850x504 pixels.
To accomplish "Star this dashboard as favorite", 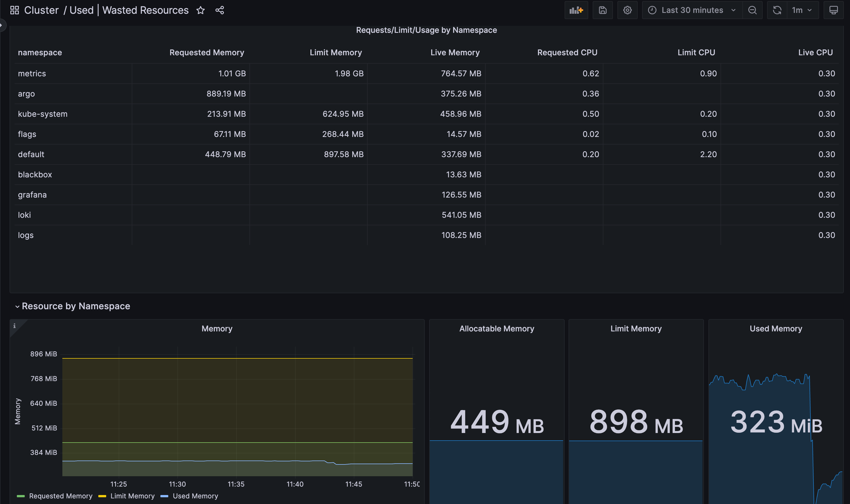I will 201,10.
